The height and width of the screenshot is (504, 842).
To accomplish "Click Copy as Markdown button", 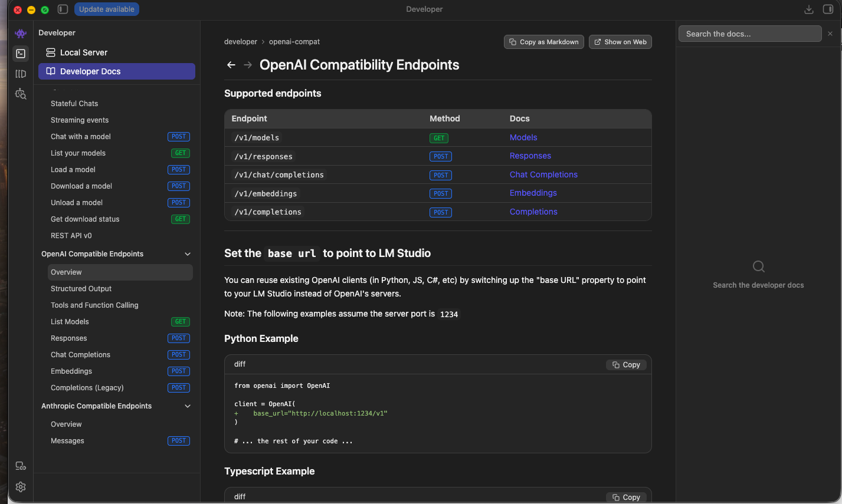I will 544,42.
